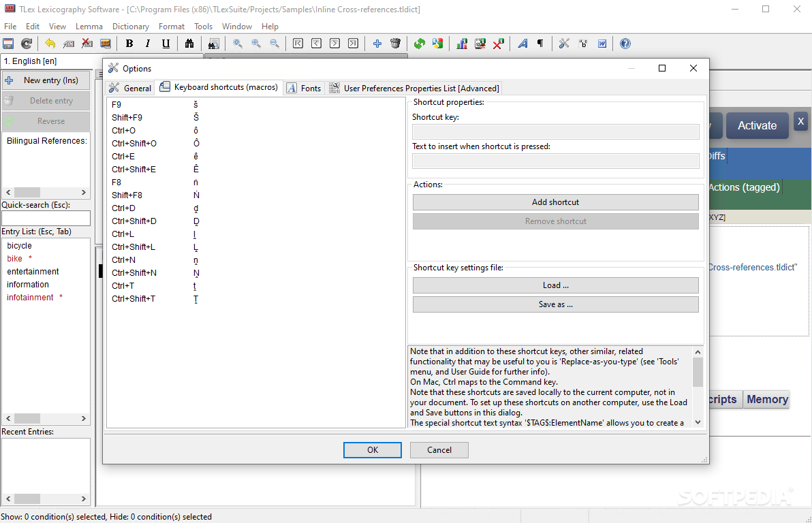Screen dimensions: 812x523
Task: Click the tag icon with red cross
Action: coord(87,44)
